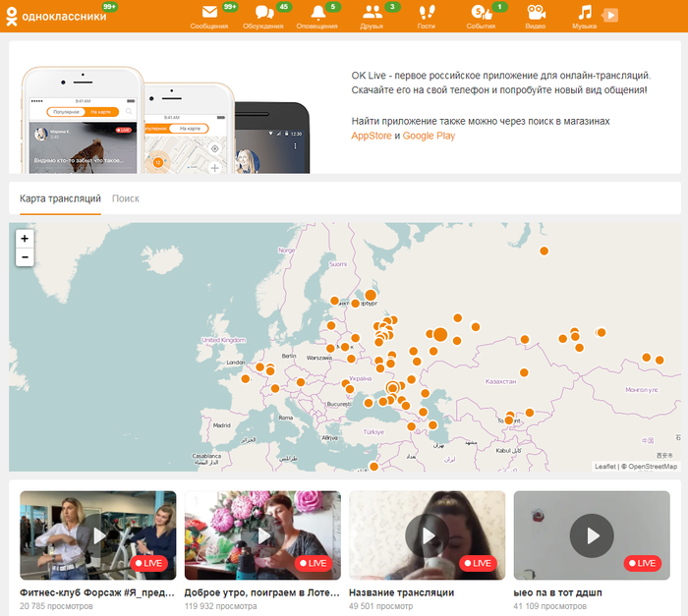Click the largest orange marker on map
688x616 pixels.
tap(440, 335)
